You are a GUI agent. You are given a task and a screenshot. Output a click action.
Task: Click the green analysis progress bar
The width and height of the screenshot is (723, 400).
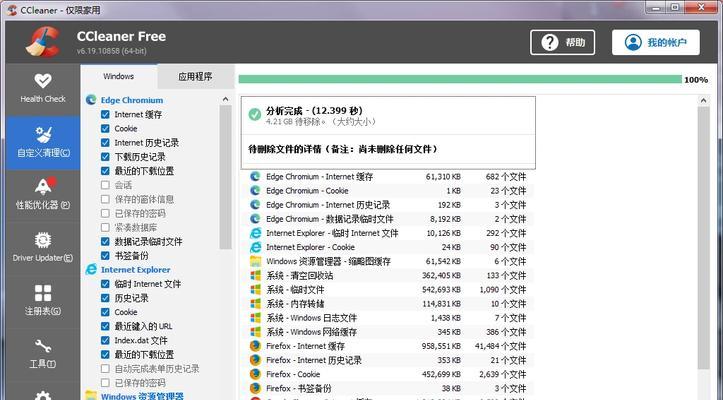(460, 79)
